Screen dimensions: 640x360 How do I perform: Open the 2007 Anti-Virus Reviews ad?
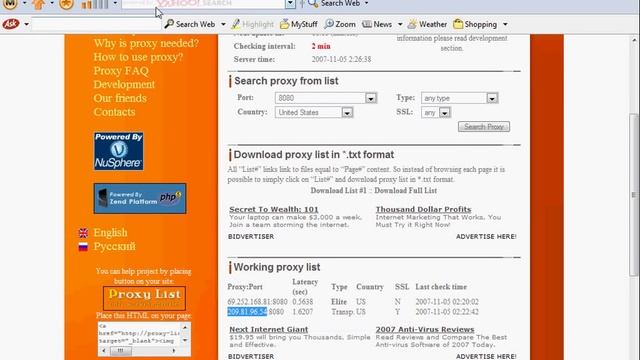(x=425, y=329)
